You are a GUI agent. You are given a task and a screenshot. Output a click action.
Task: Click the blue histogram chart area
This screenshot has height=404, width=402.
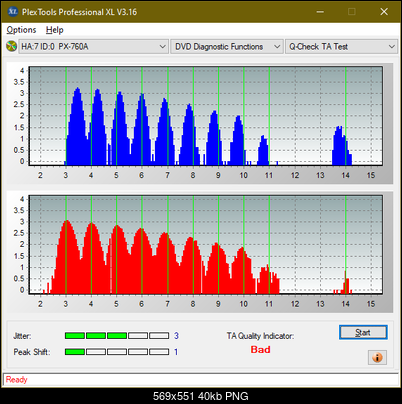pyautogui.click(x=206, y=116)
